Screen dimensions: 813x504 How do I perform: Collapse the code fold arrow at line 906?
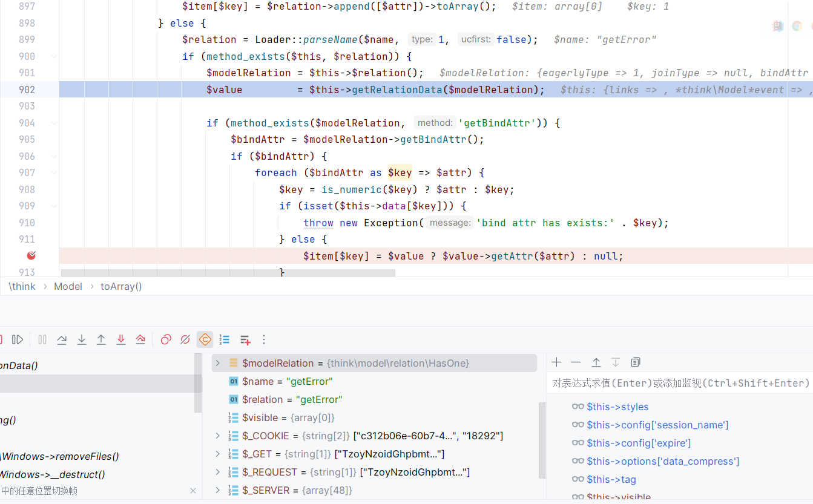54,156
